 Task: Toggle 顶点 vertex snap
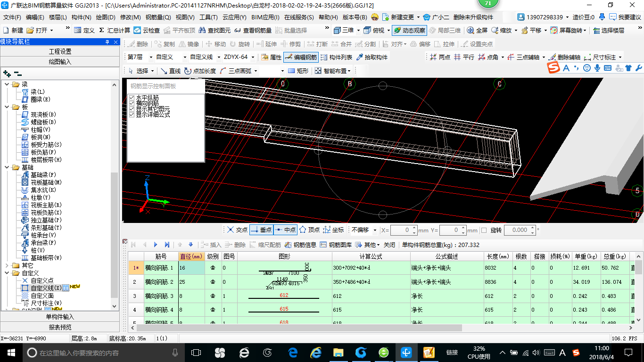309,230
